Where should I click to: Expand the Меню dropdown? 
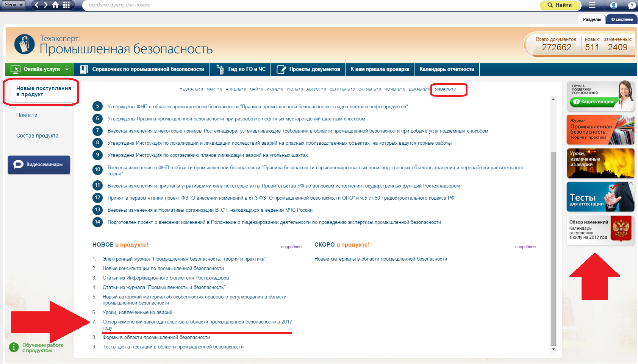14,5
